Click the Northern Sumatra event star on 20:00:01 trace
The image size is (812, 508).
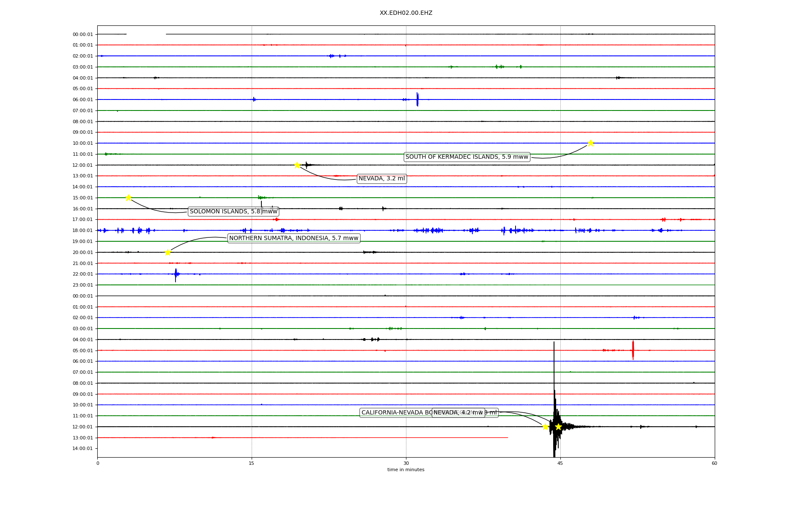pos(167,252)
